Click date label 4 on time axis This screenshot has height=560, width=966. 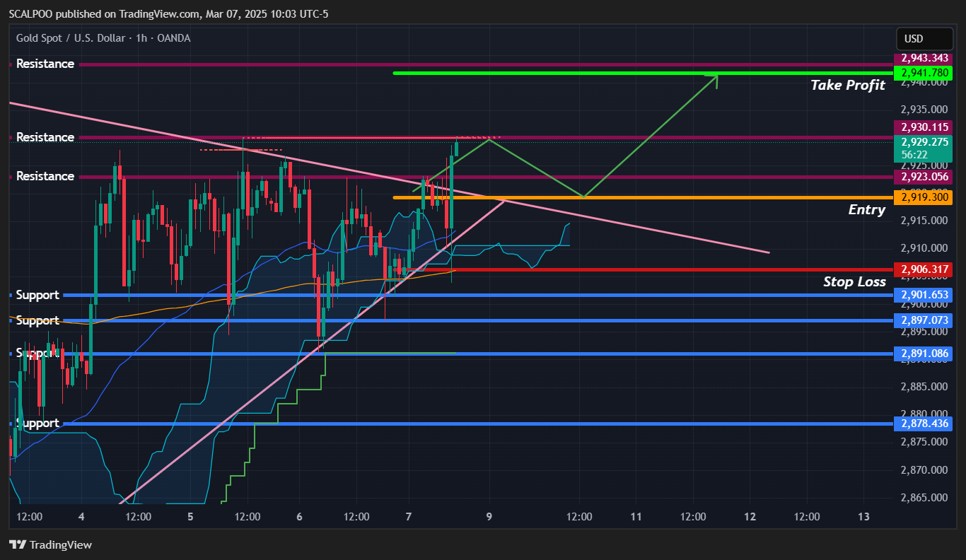tap(82, 517)
